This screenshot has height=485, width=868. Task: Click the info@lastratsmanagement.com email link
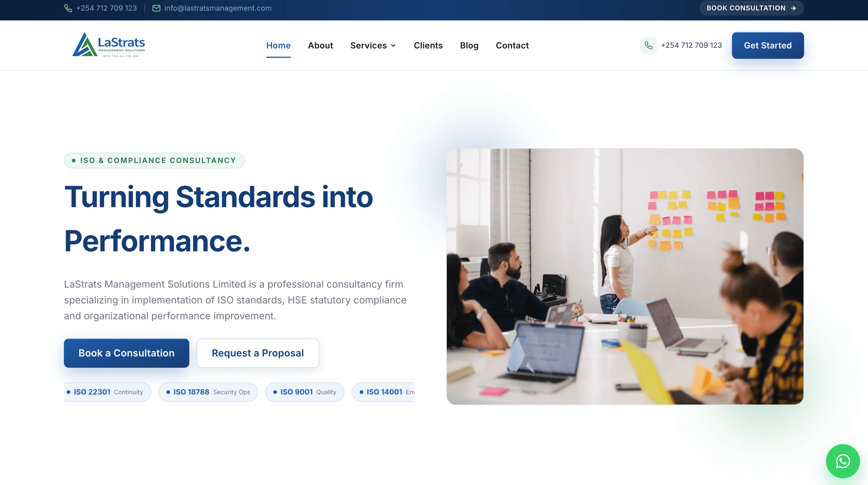(x=218, y=8)
